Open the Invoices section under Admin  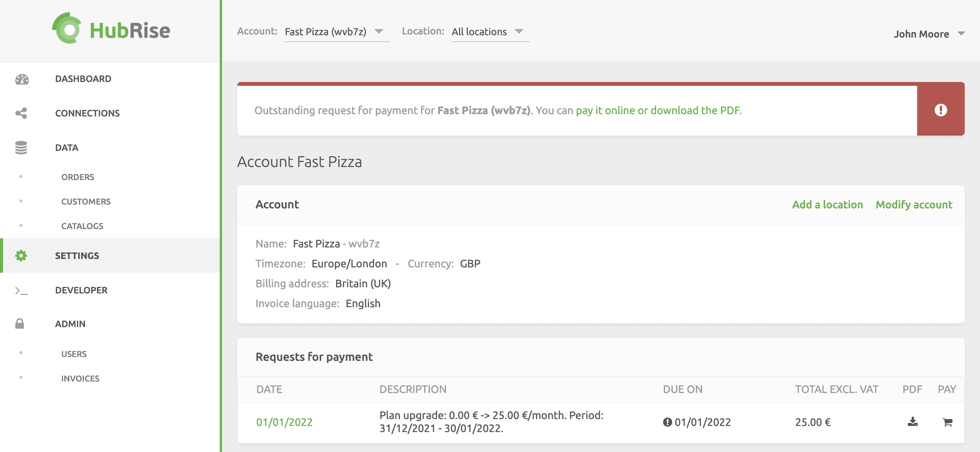pos(80,378)
